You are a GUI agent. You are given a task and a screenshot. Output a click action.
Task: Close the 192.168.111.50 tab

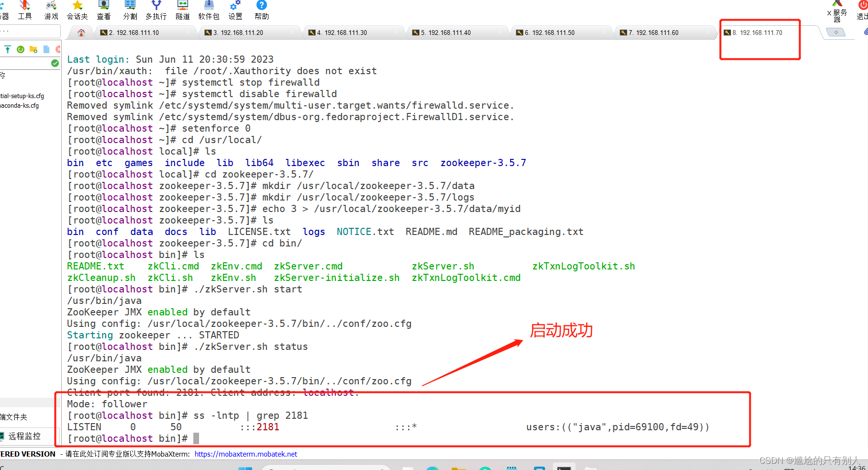[x=604, y=33]
